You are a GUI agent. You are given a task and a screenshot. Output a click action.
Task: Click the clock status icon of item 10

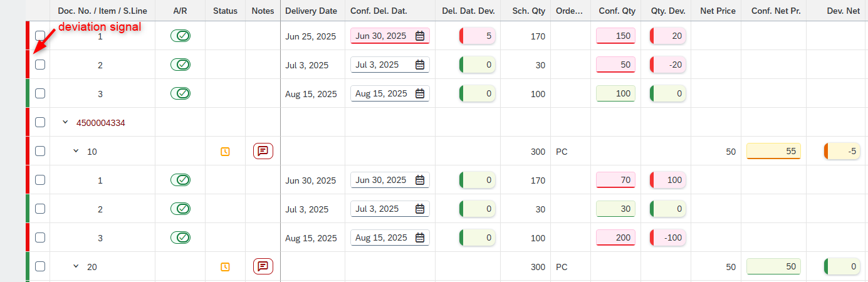coord(225,152)
